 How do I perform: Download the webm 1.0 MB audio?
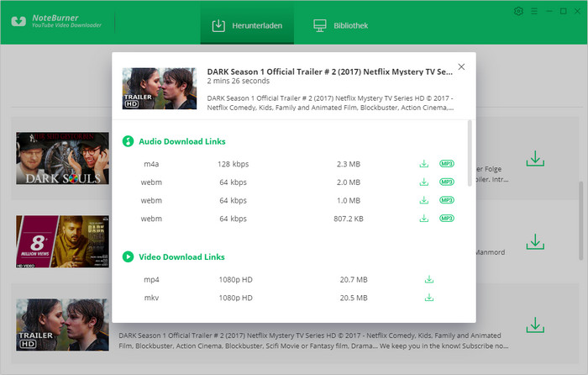[x=423, y=200]
